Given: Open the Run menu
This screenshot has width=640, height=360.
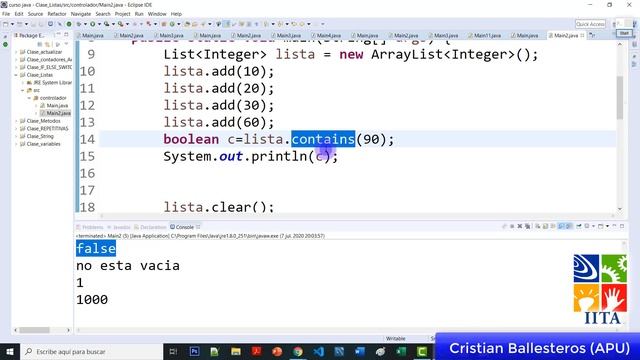Looking at the screenshot, I should click(139, 14).
